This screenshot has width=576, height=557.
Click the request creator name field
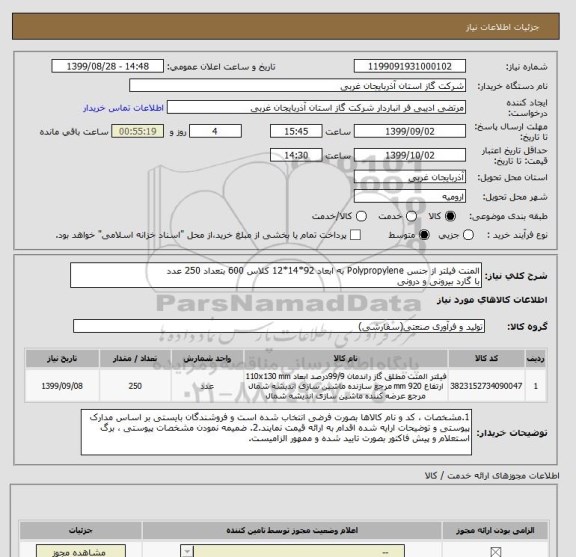click(x=316, y=108)
